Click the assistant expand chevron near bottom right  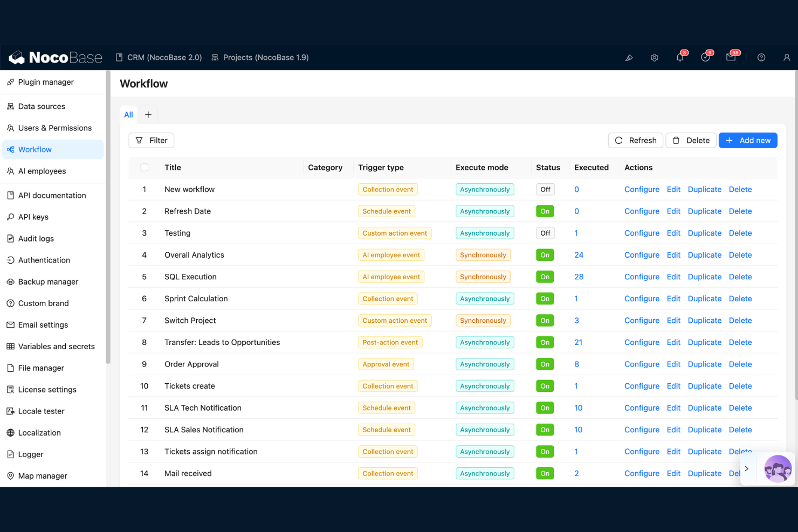(747, 468)
